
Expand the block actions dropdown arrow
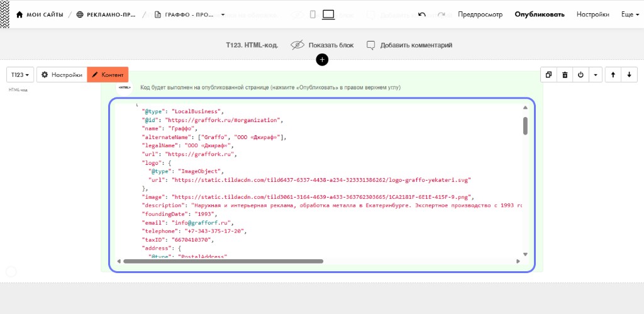tap(596, 75)
